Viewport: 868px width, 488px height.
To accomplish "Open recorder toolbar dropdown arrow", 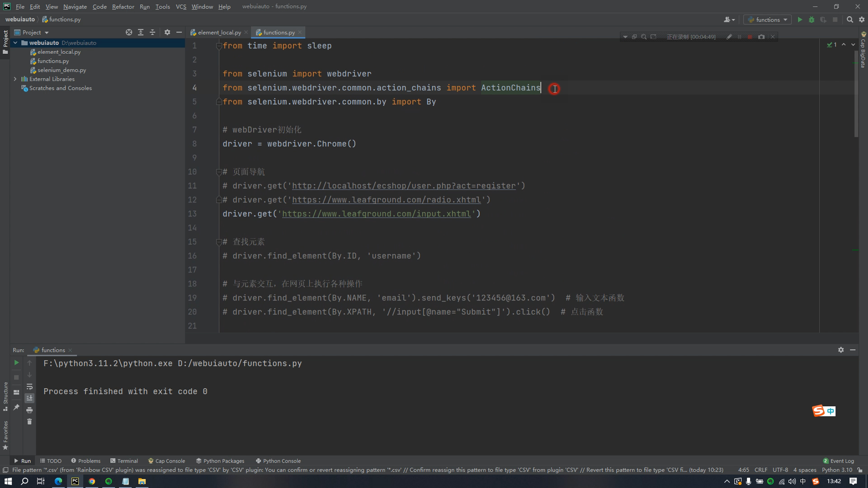I will coord(625,37).
